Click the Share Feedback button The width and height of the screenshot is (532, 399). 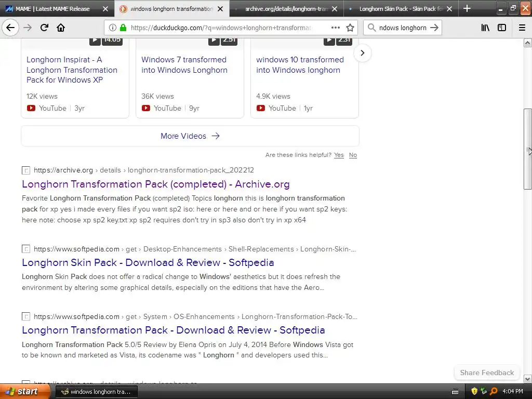tap(487, 373)
